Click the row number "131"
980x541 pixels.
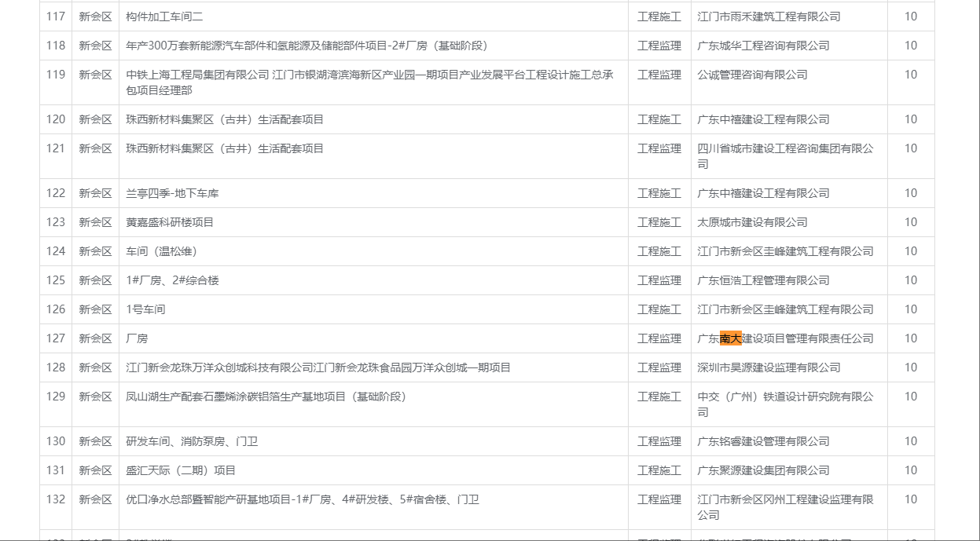tap(56, 470)
